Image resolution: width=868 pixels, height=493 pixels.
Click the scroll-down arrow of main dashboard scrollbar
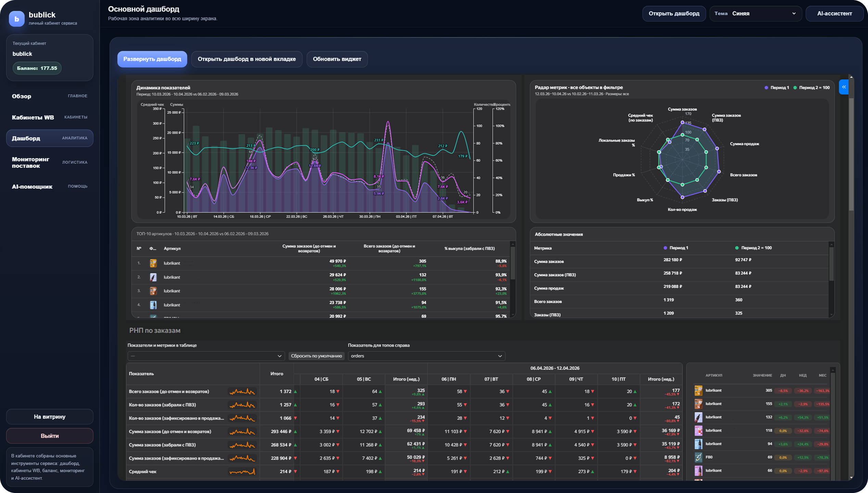[x=851, y=478]
